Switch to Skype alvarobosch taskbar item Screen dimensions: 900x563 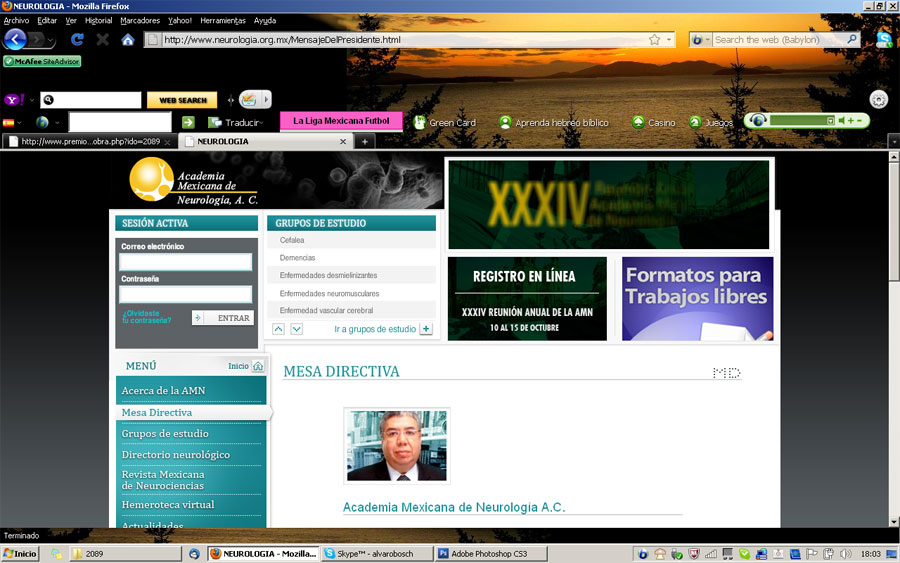[376, 554]
